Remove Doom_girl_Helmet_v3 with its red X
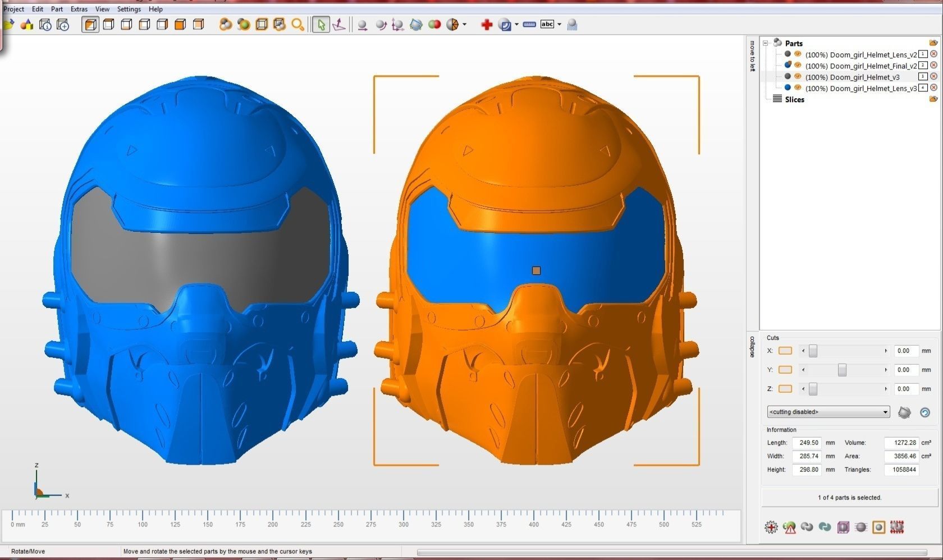 coord(933,77)
